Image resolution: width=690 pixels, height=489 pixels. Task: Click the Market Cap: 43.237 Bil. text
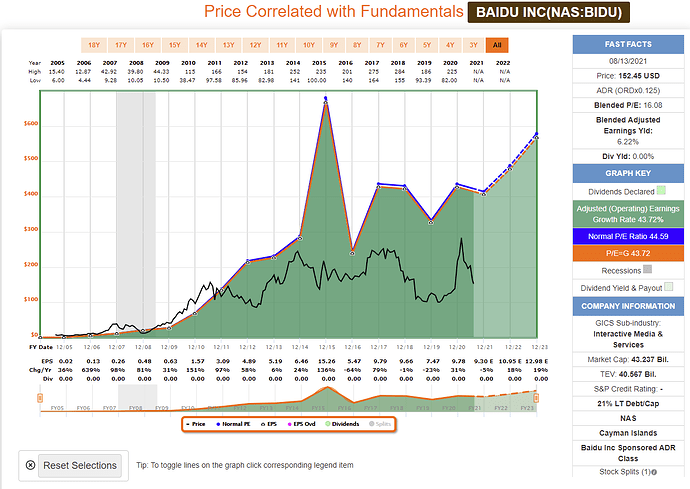coord(628,360)
